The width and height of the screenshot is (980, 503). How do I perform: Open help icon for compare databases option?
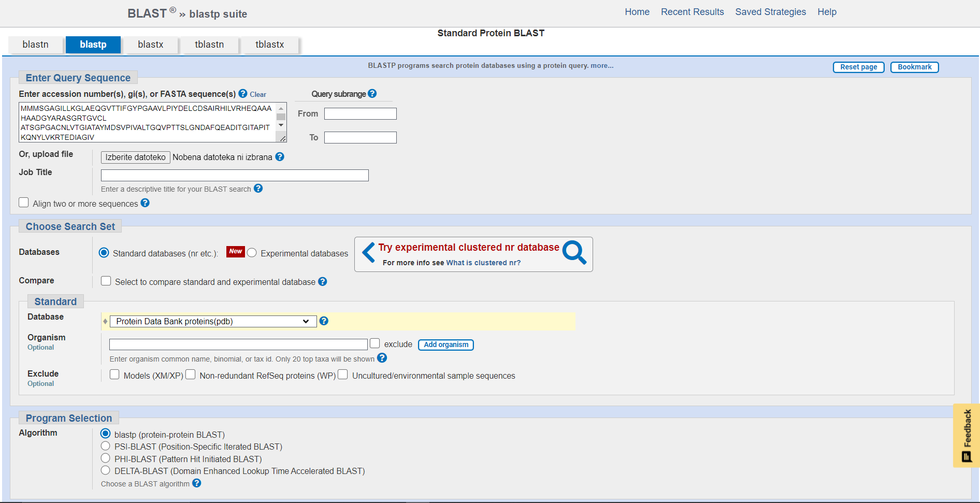[x=322, y=281]
